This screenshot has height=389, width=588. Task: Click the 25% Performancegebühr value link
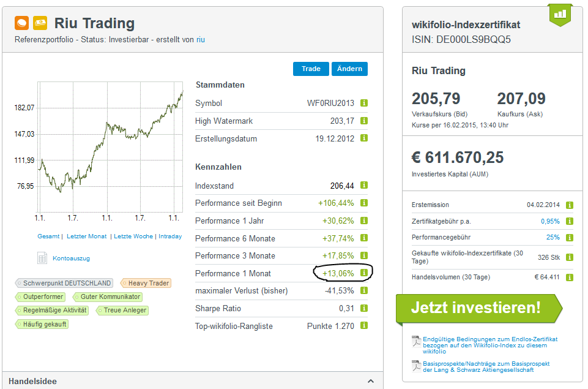(553, 237)
